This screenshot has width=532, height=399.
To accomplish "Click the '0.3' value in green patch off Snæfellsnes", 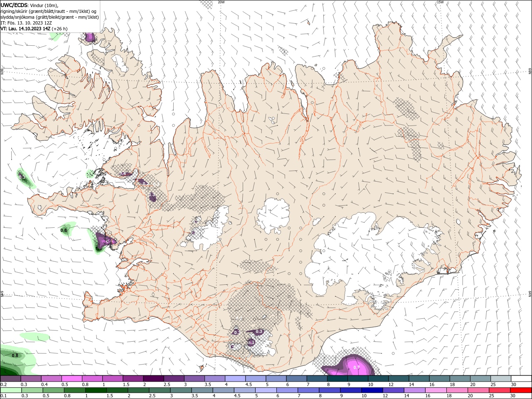I will tap(22, 177).
